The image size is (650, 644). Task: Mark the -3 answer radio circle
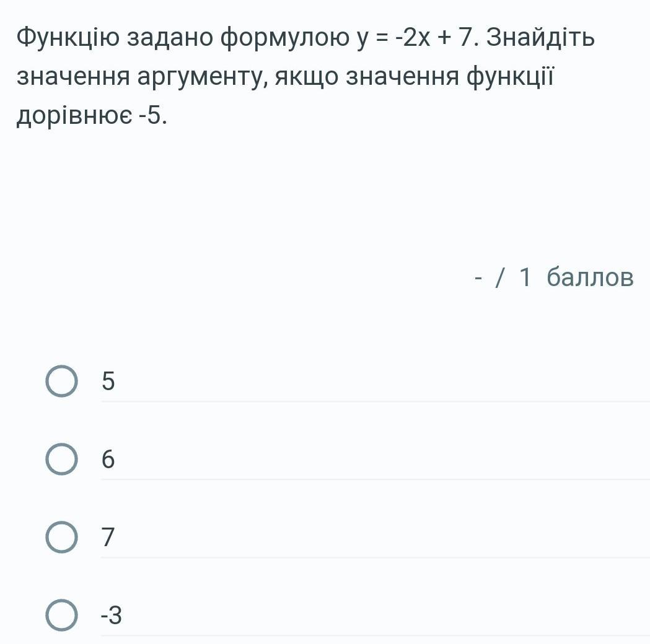[62, 615]
